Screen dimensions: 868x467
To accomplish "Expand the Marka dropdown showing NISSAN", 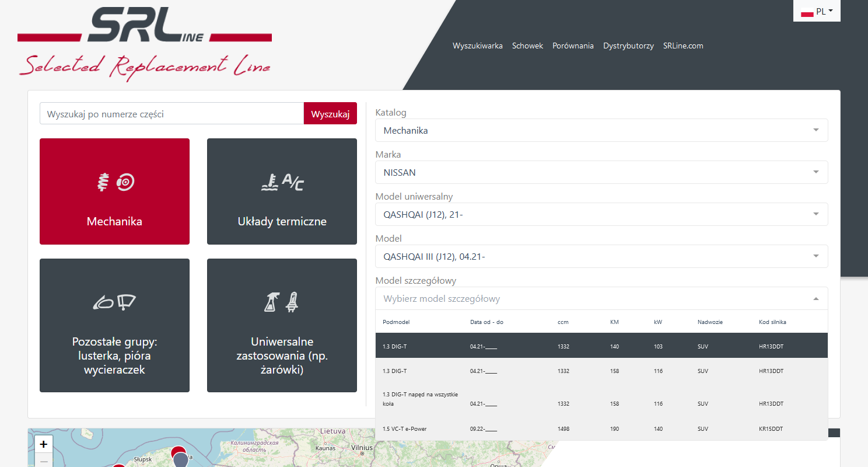I will point(601,172).
